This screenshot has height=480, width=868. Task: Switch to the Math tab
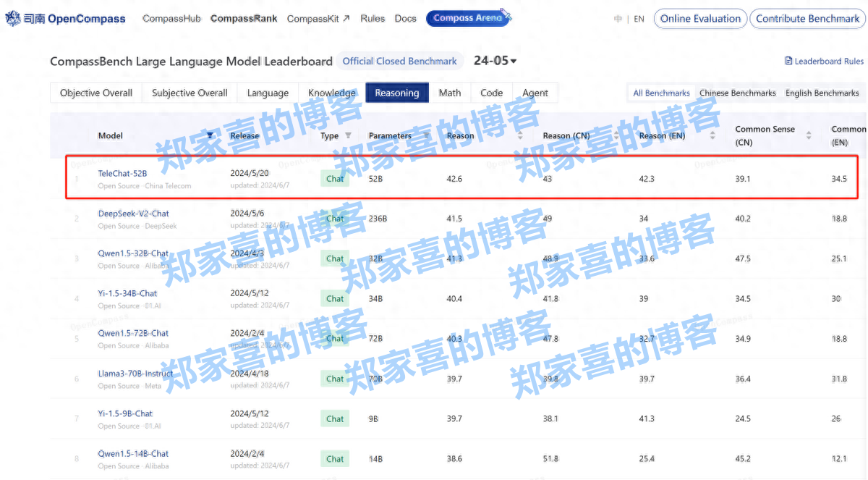pyautogui.click(x=450, y=93)
